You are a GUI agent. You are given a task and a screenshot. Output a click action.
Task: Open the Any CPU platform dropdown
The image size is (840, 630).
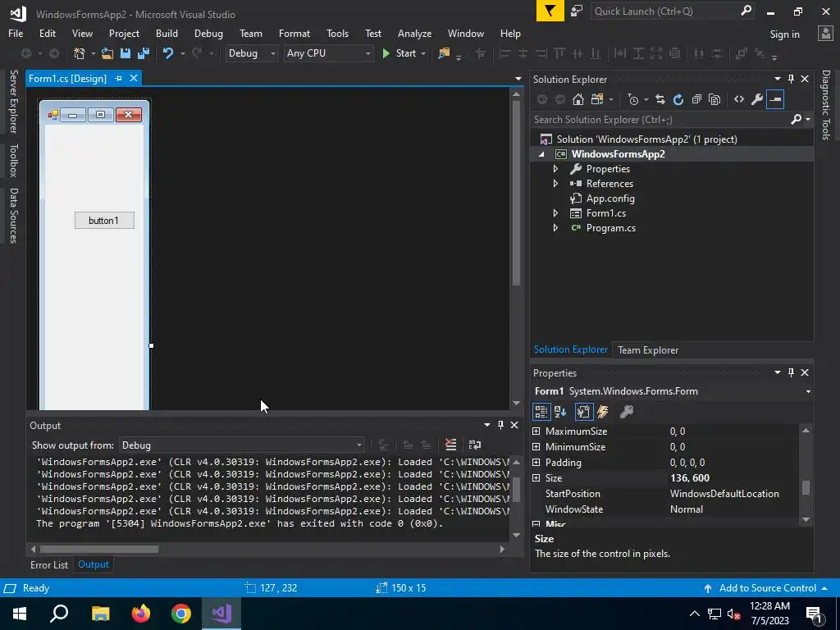[x=367, y=53]
